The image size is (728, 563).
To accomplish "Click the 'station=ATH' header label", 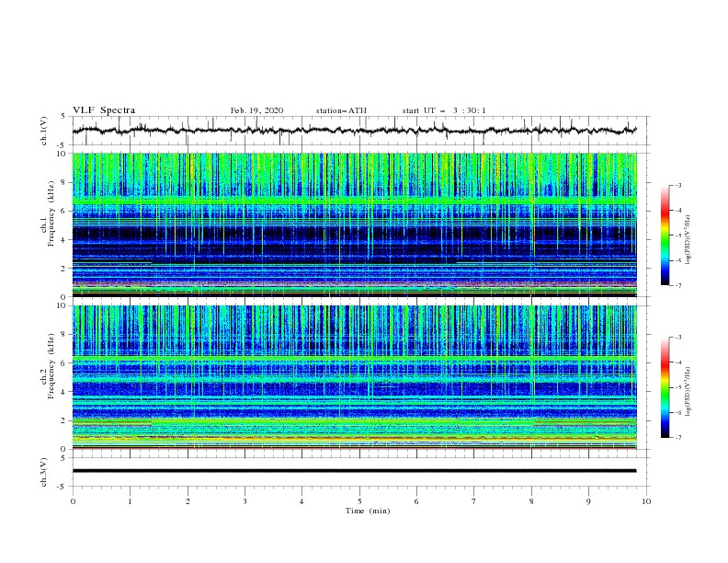I will pos(341,110).
